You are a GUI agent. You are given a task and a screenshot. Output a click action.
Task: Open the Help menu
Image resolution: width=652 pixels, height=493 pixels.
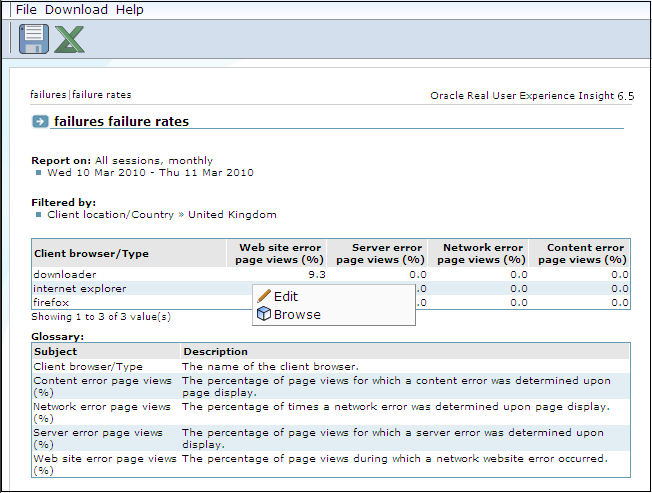tap(129, 10)
